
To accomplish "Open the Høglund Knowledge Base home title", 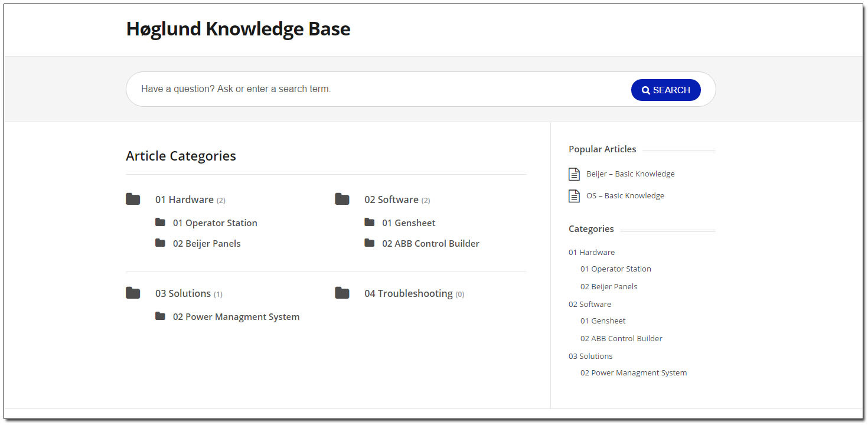I will coord(238,29).
